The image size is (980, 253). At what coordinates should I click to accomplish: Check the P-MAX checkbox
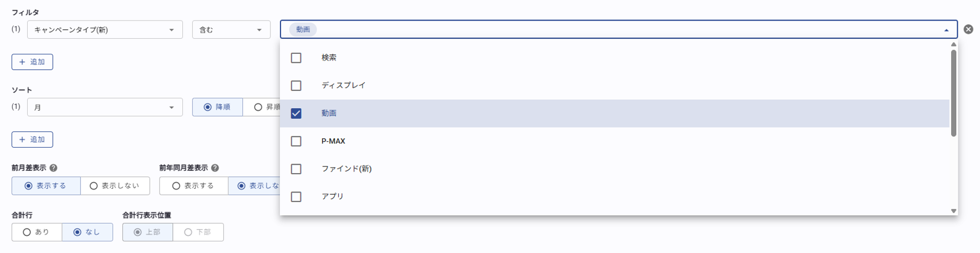(x=296, y=141)
